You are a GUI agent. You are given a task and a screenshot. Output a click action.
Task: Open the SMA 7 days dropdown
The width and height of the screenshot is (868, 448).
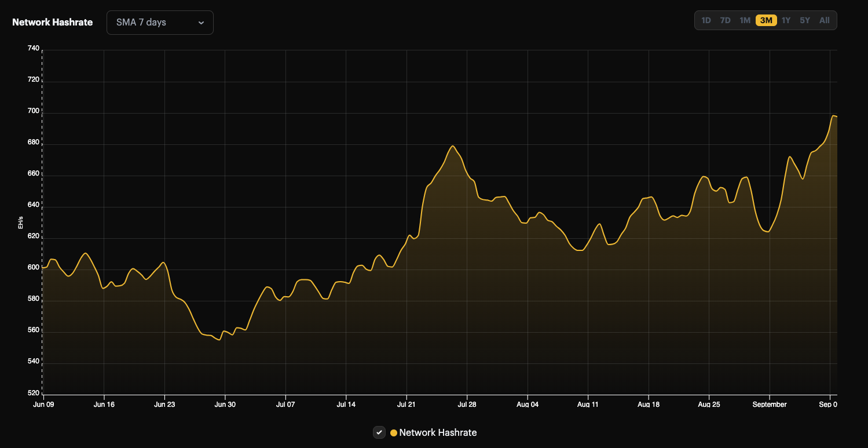pos(160,22)
